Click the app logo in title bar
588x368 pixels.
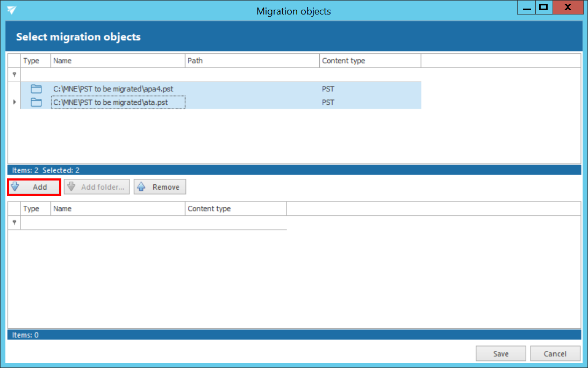click(x=12, y=11)
